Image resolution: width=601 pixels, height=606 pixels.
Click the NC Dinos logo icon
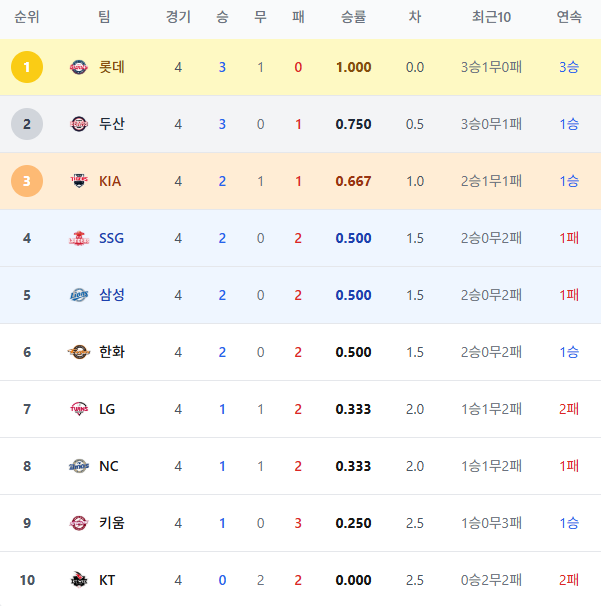pos(79,466)
